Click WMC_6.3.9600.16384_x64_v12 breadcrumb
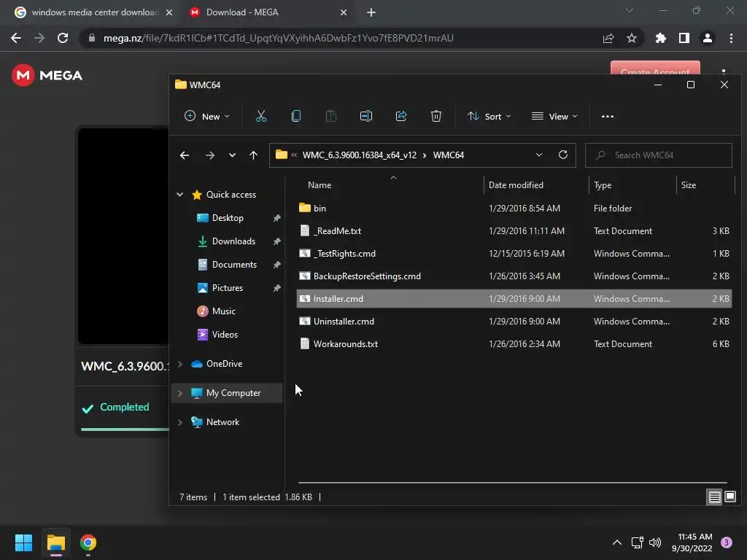Viewport: 747px width, 560px height. pyautogui.click(x=359, y=155)
